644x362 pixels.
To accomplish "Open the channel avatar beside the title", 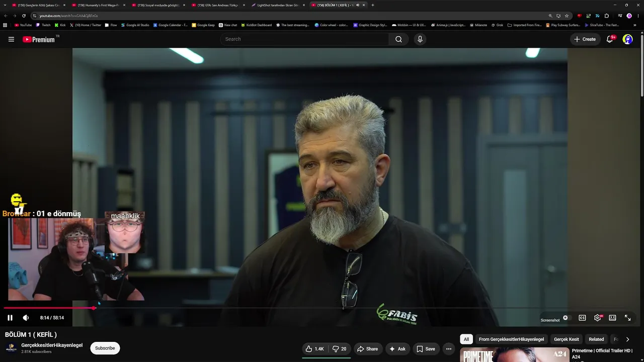I will point(11,348).
